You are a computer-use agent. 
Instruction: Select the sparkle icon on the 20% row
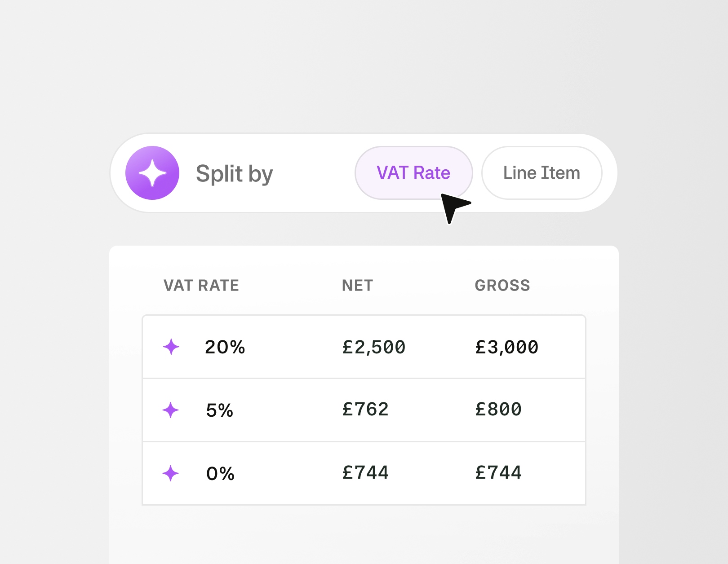(171, 346)
